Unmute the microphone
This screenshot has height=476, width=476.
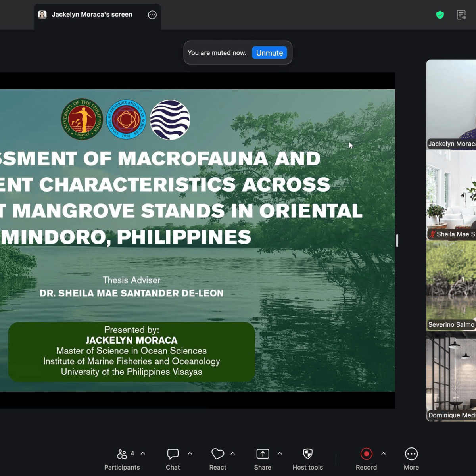click(x=269, y=53)
